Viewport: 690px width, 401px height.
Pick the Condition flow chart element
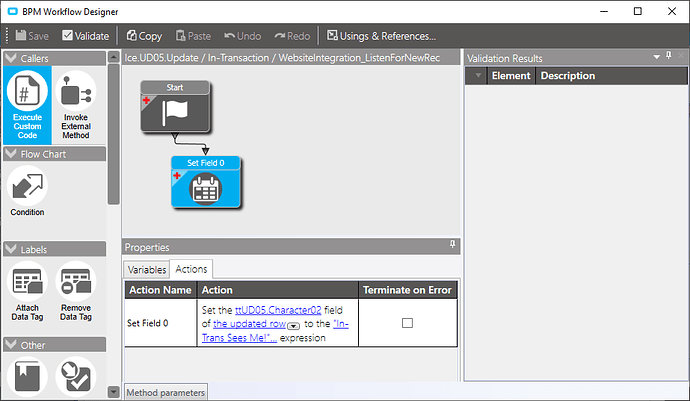click(27, 191)
